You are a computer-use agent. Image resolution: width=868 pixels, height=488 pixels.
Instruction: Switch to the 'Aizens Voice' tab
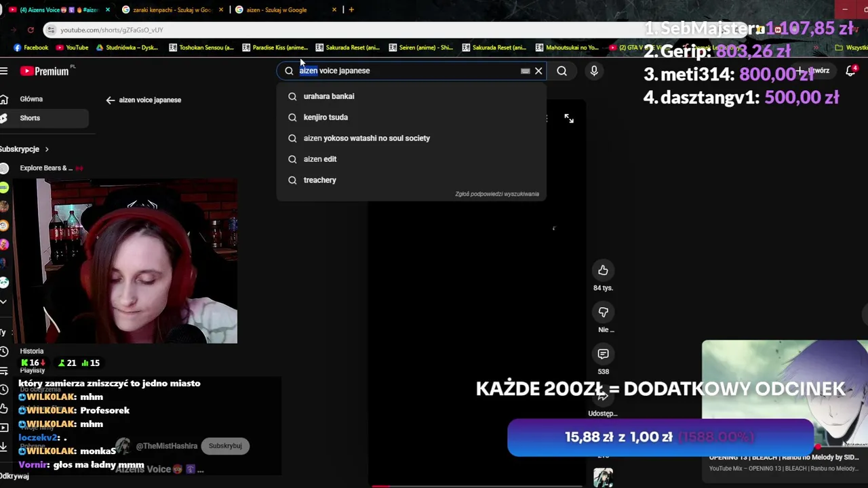coord(58,9)
